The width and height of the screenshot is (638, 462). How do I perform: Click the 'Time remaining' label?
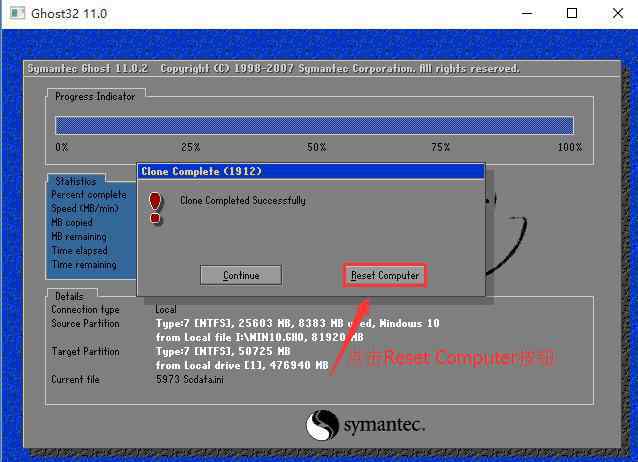pyautogui.click(x=84, y=265)
